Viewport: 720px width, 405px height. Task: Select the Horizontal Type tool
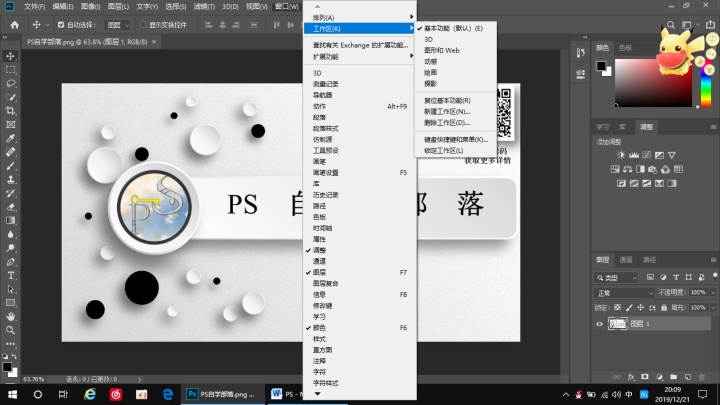coord(10,276)
